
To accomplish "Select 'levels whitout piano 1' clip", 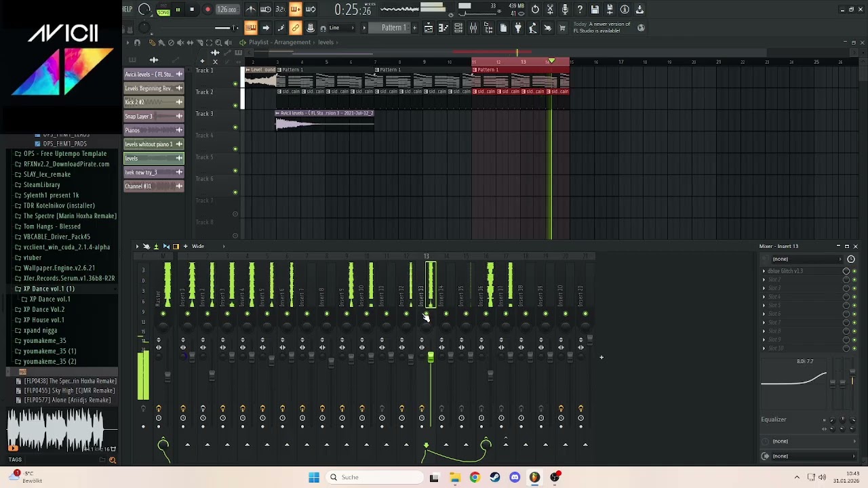I will pyautogui.click(x=154, y=144).
